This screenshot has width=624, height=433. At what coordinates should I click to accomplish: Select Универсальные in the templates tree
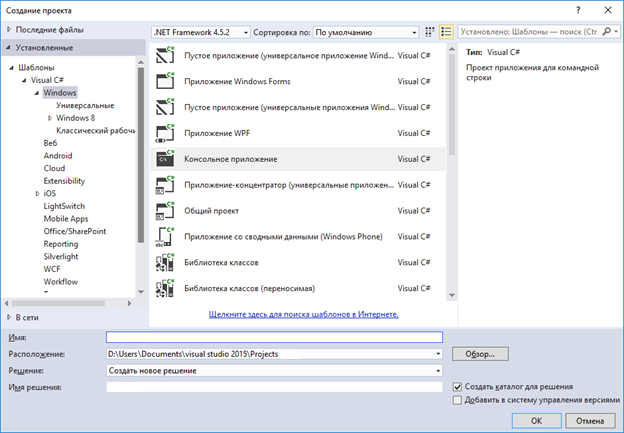point(85,105)
